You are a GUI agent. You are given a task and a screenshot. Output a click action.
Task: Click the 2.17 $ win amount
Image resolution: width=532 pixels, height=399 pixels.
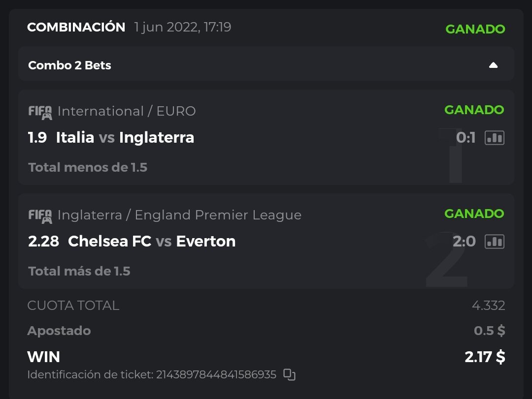click(485, 357)
